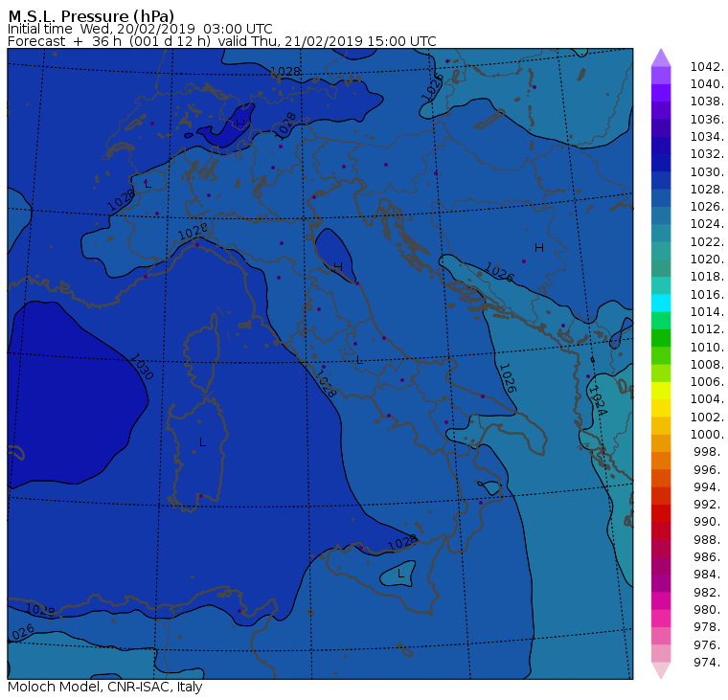Click the 1030 legend value on the scale
Image resolution: width=728 pixels, height=700 pixels.
(707, 171)
